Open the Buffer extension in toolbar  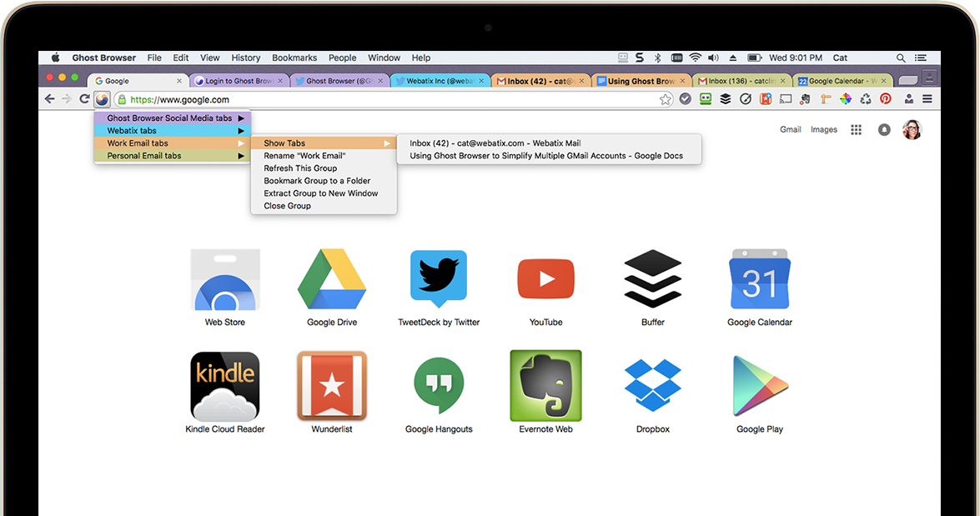tap(726, 99)
